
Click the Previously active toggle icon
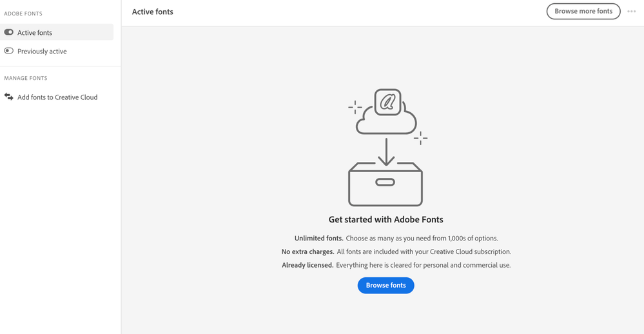(x=9, y=51)
